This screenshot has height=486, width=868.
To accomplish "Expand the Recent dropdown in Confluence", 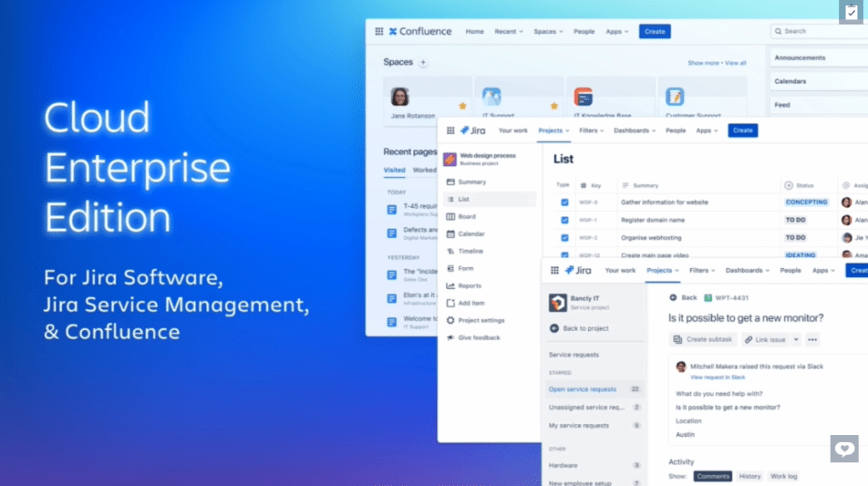I will (508, 31).
